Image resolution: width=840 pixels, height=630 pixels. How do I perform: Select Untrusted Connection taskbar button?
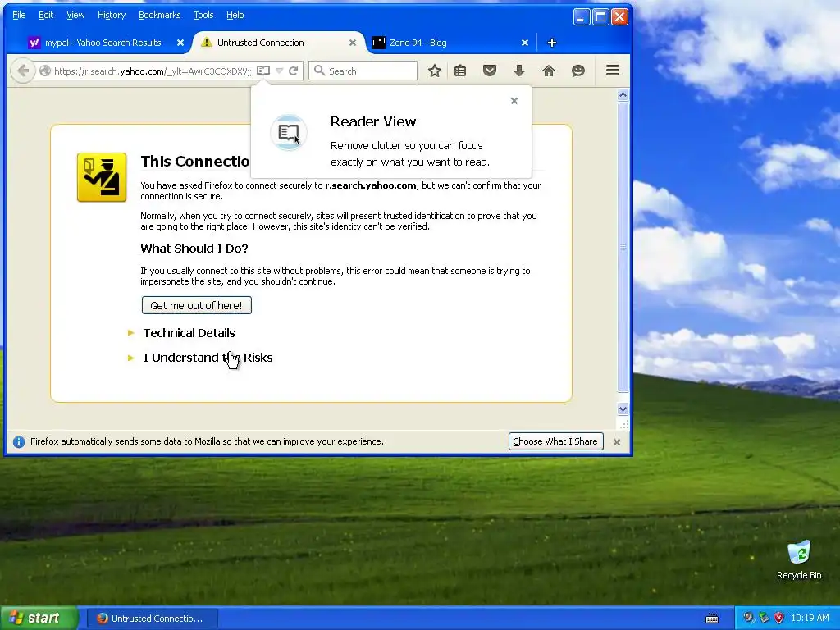tap(152, 619)
